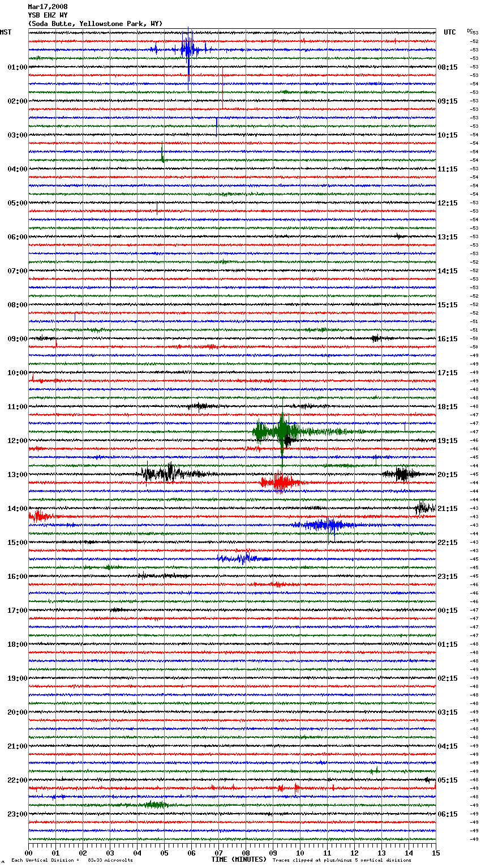This screenshot has width=481, height=868.
Task: Click the 22:00 MST row label
Action: 18,780
